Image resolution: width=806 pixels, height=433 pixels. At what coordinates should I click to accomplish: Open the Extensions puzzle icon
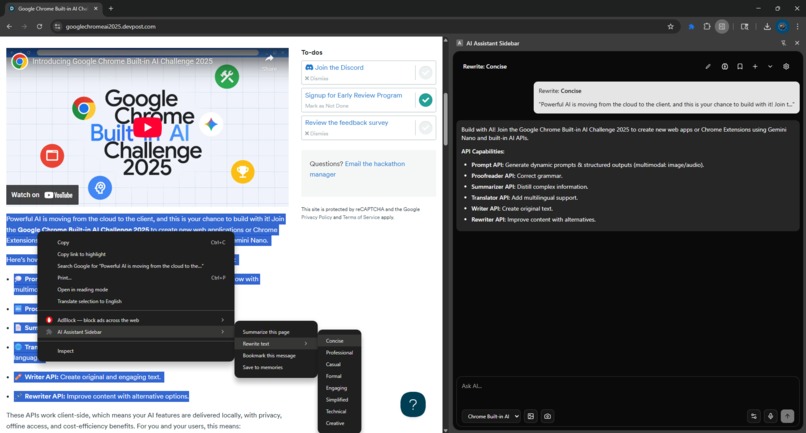[x=707, y=27]
